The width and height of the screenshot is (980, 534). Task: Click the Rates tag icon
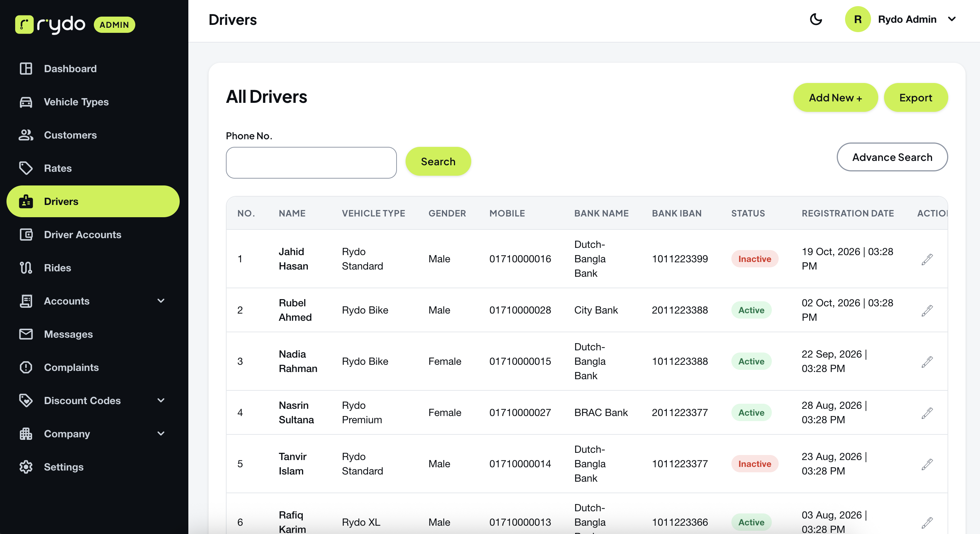click(x=26, y=168)
